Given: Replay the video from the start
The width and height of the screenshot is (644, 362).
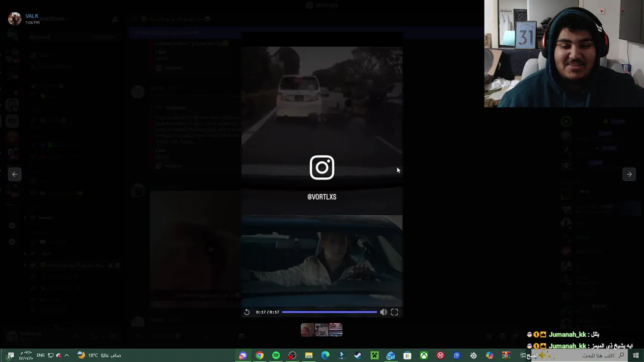Looking at the screenshot, I should pyautogui.click(x=247, y=312).
